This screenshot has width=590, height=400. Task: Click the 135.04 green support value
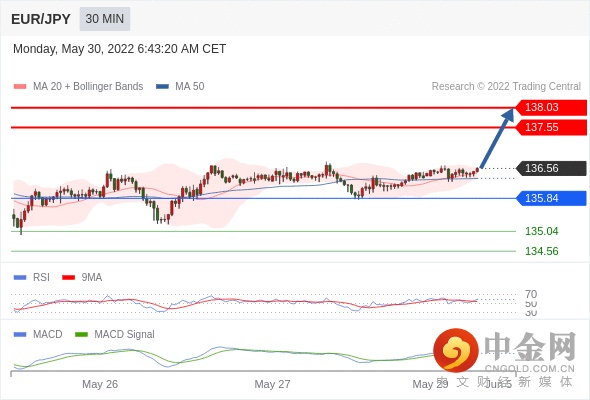(x=541, y=231)
